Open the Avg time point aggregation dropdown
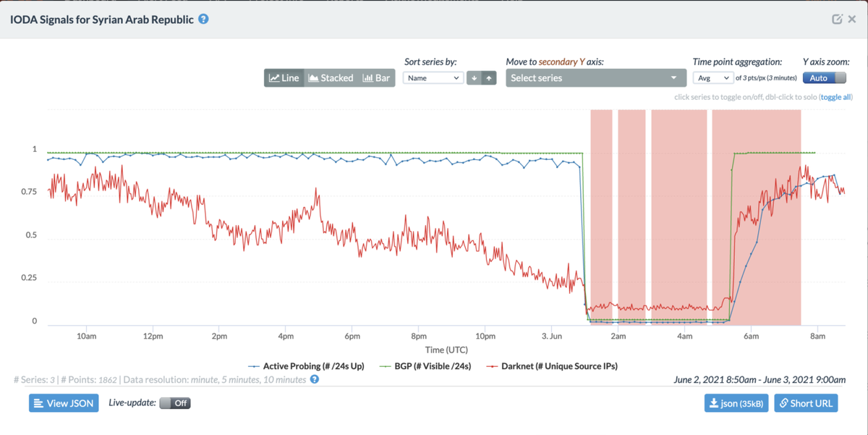 (712, 78)
